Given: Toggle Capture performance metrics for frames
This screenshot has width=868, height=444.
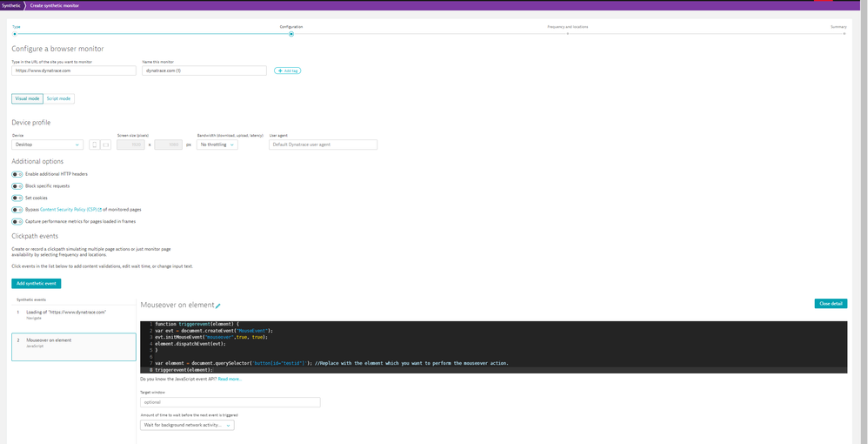Looking at the screenshot, I should click(x=17, y=221).
